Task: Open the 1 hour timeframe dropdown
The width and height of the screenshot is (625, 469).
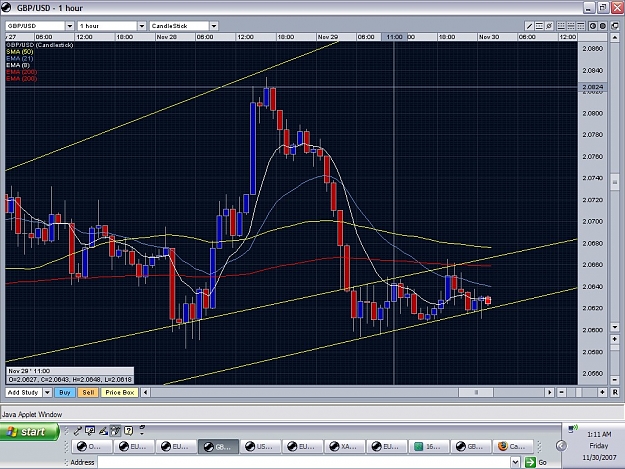Action: (x=142, y=26)
